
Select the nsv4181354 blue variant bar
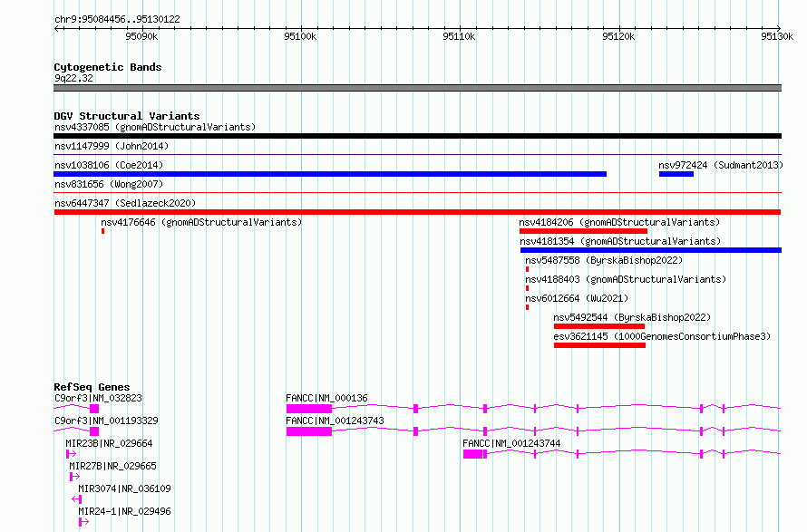point(651,250)
